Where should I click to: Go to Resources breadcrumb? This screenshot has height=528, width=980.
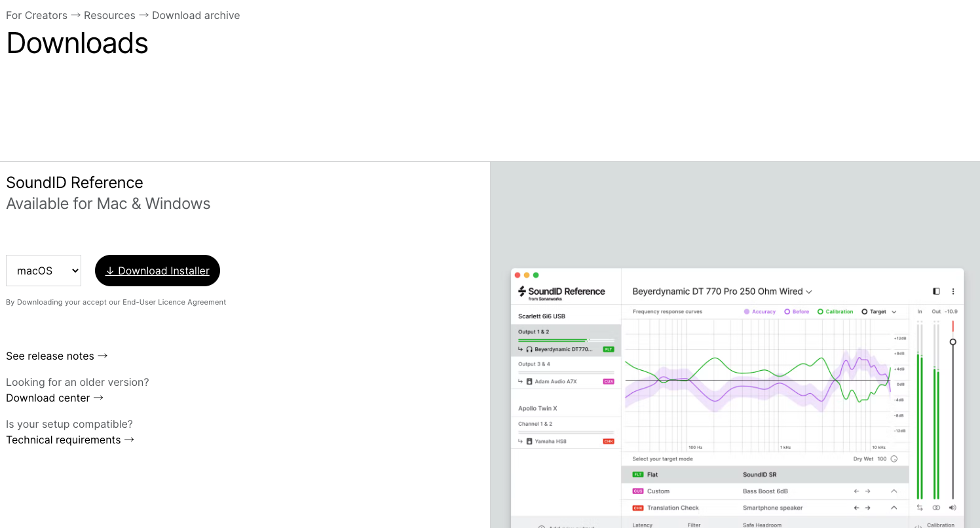(x=109, y=15)
